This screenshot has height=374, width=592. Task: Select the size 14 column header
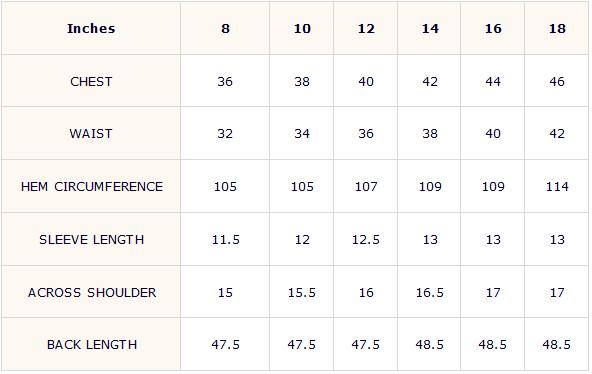[x=430, y=29]
